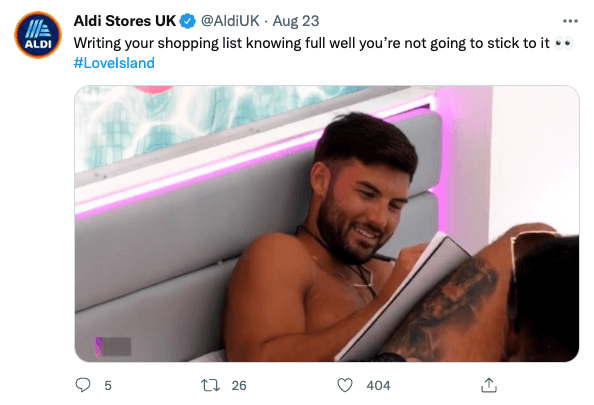Click the reply count of 5
594x405 pixels.
pyautogui.click(x=108, y=386)
